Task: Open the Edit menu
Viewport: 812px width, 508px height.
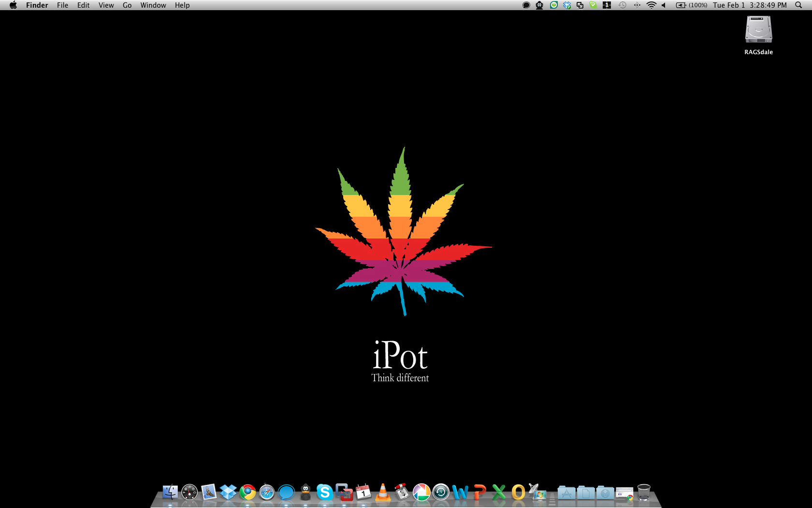Action: (x=83, y=5)
